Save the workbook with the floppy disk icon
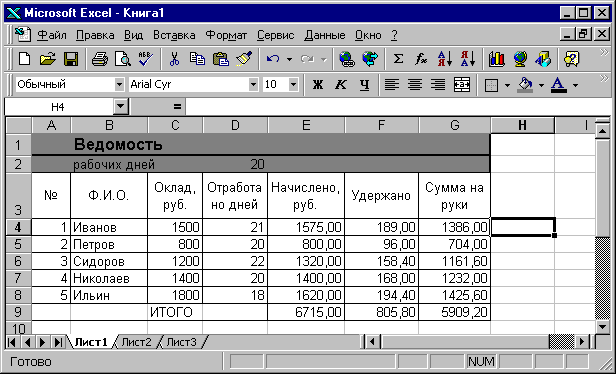The height and width of the screenshot is (374, 616). click(x=71, y=59)
